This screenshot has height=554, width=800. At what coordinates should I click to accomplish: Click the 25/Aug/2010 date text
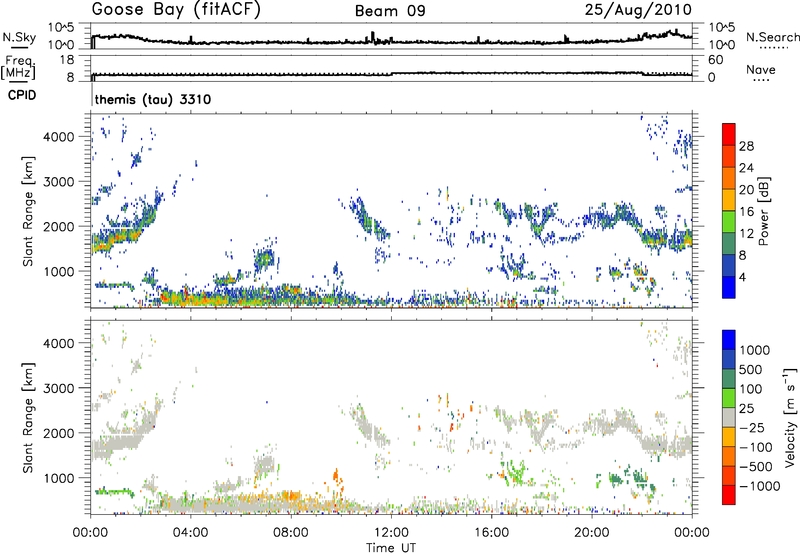[638, 10]
